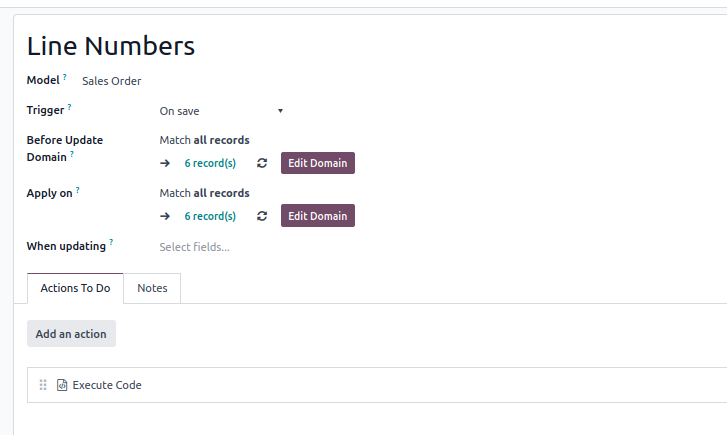This screenshot has width=727, height=435.
Task: Click the When updating help question mark
Action: point(111,242)
